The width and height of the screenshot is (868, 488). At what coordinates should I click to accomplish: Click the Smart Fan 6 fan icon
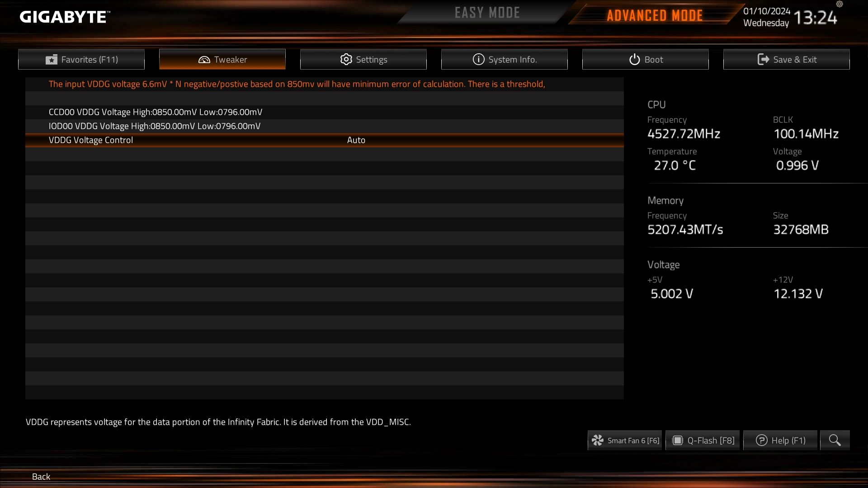pyautogui.click(x=598, y=440)
